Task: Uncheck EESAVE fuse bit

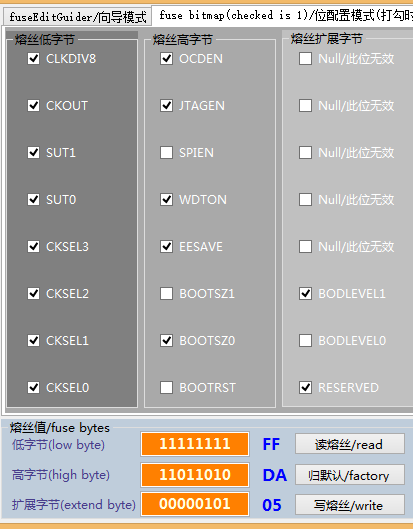Action: click(x=166, y=247)
